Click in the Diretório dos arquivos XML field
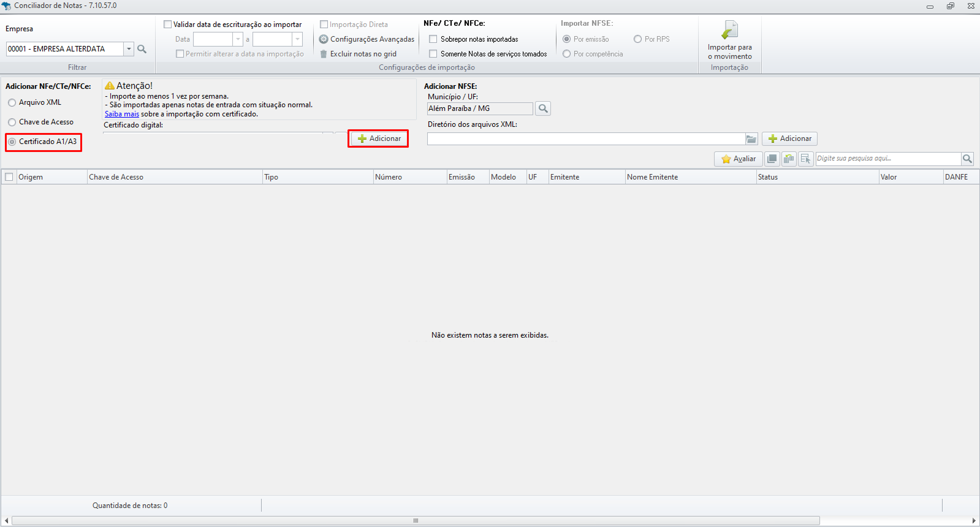 click(x=586, y=139)
